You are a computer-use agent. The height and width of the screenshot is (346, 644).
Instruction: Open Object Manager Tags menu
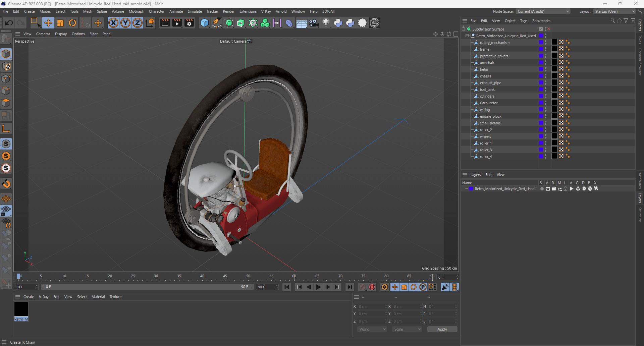point(524,21)
